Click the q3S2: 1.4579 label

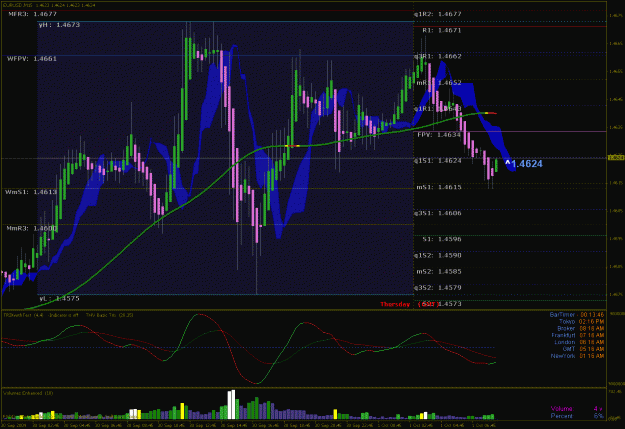(437, 287)
